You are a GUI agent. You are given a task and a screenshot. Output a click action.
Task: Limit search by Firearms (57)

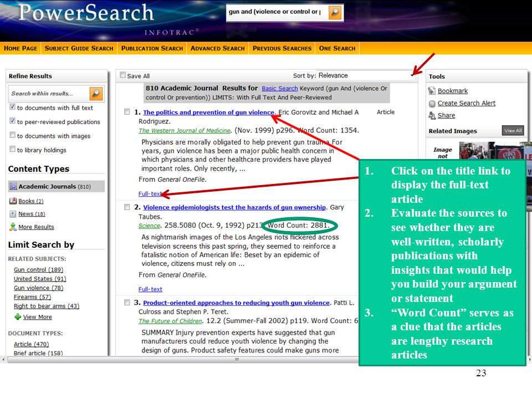[32, 297]
